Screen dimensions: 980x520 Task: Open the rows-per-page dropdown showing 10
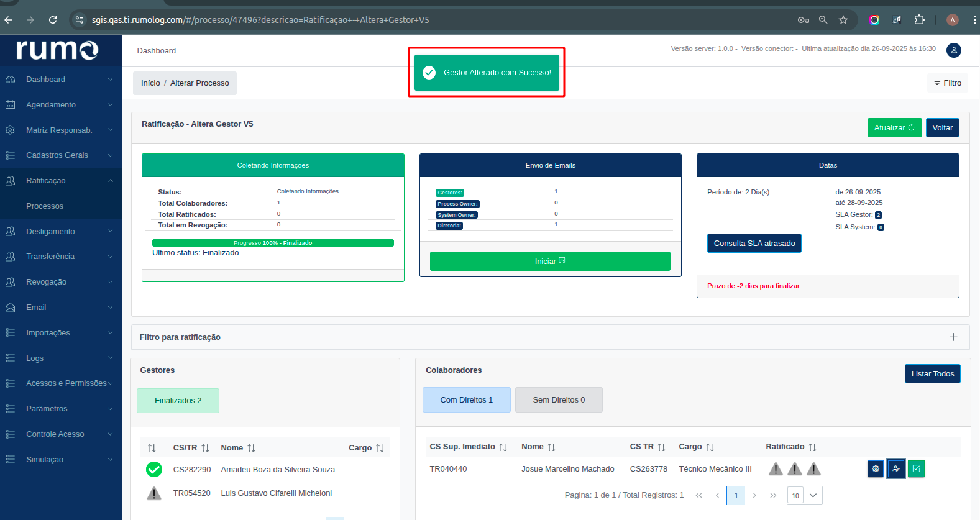805,495
